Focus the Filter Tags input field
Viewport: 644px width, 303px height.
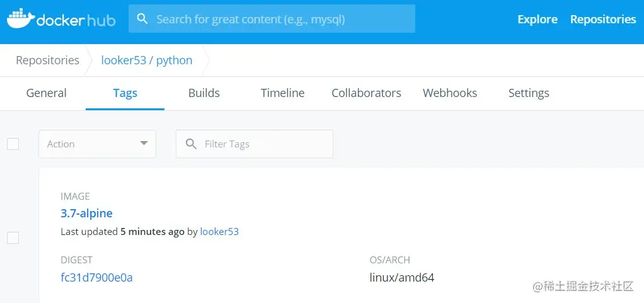(x=255, y=144)
